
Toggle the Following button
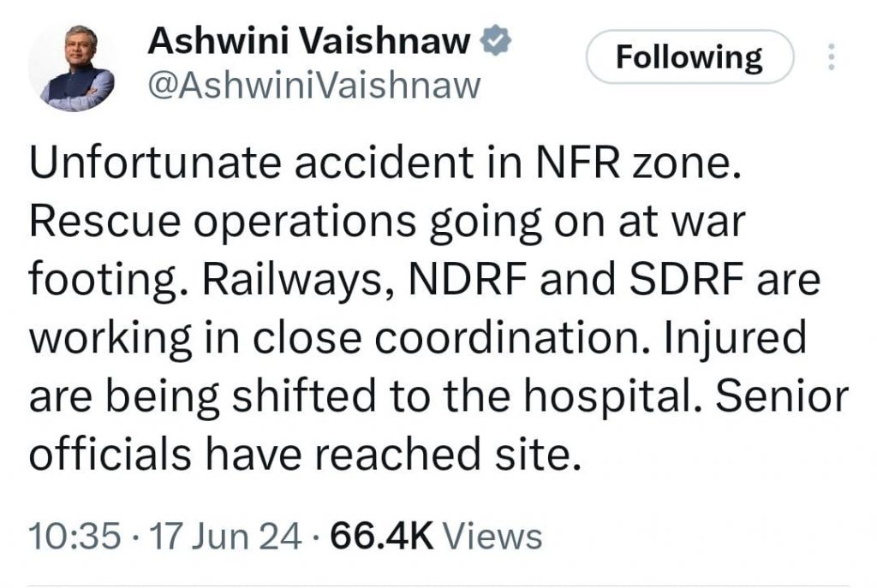click(689, 57)
